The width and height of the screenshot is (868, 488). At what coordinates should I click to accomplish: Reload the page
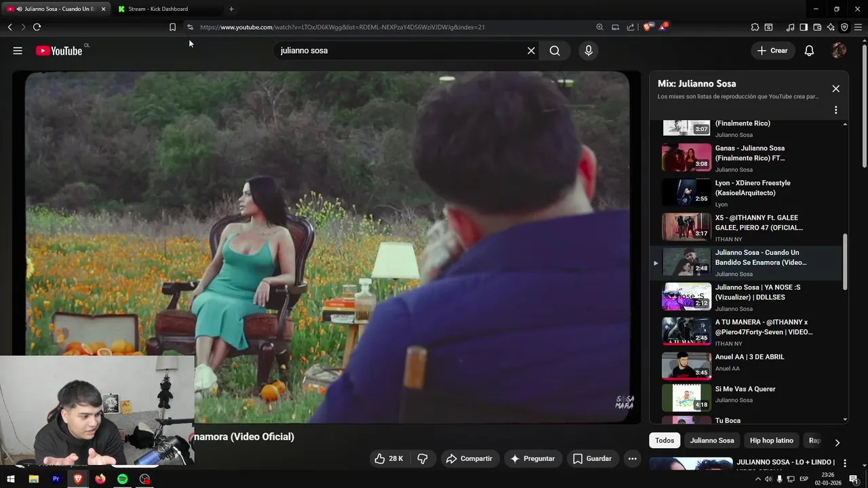[x=37, y=27]
